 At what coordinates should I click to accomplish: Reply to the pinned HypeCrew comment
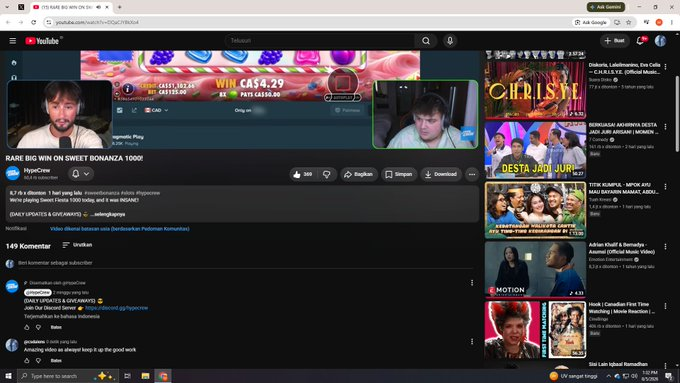coord(56,327)
